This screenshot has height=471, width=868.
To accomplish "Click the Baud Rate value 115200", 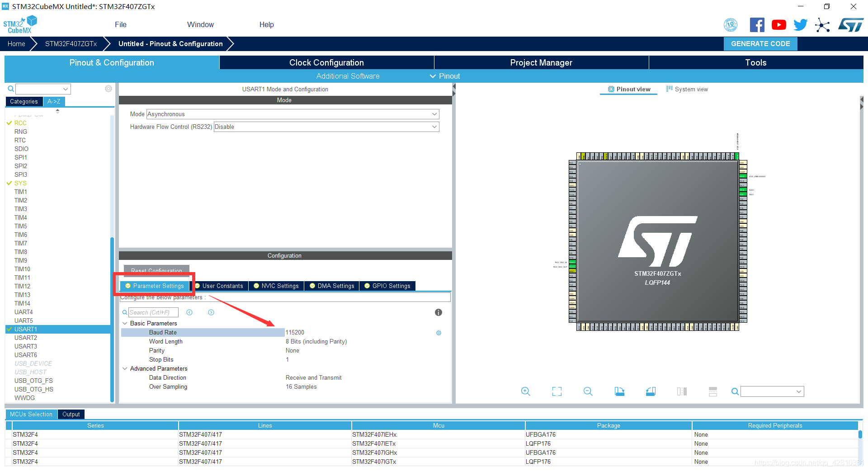I will [x=295, y=332].
